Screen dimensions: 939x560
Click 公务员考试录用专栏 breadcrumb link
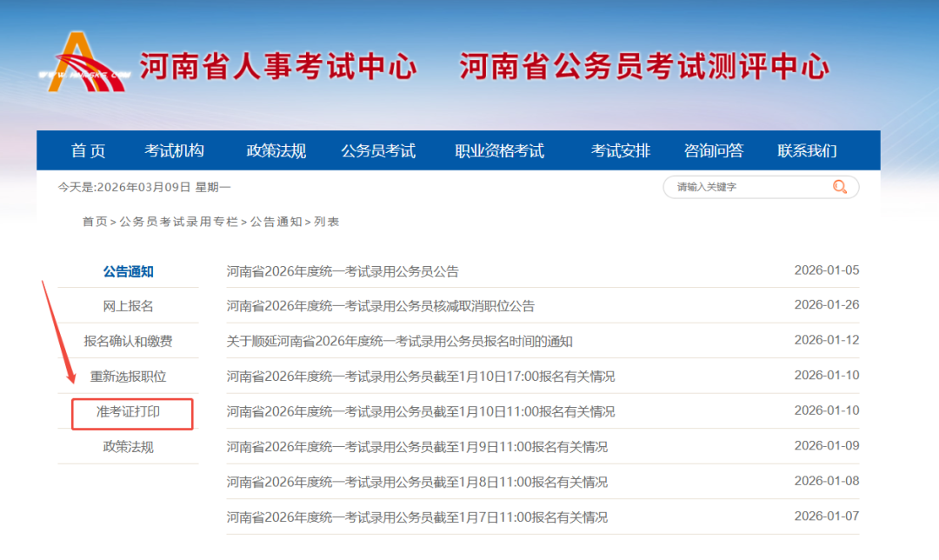point(178,222)
